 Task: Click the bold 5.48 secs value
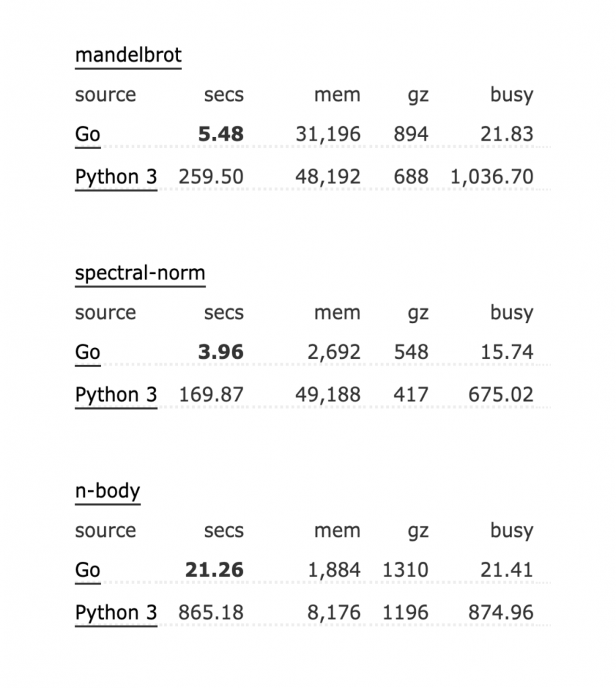point(221,134)
